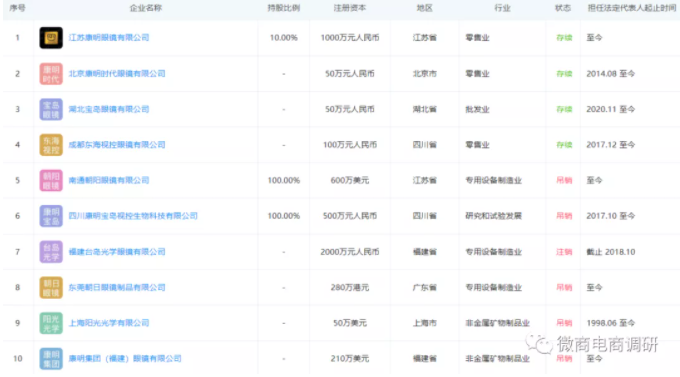Select the 吊销 status of 南通朝阳眼镜

564,180
